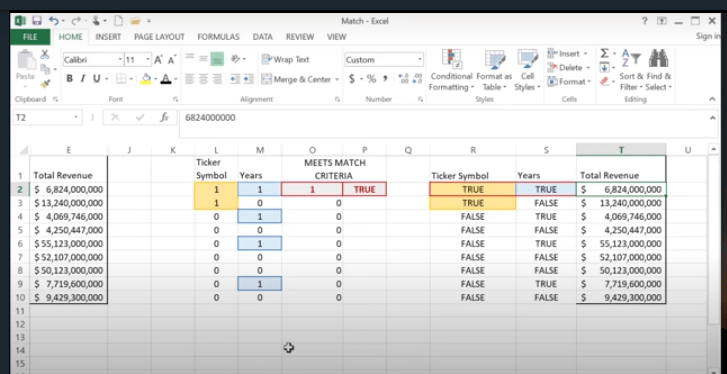Select the column T header
727x374 pixels.
tap(621, 150)
